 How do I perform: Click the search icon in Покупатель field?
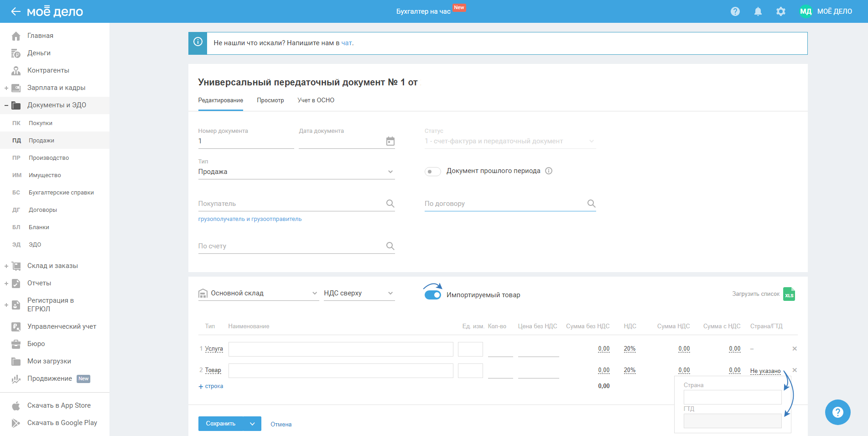(x=390, y=204)
